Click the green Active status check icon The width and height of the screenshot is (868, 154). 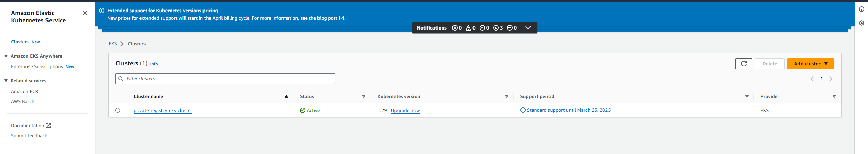pyautogui.click(x=303, y=110)
